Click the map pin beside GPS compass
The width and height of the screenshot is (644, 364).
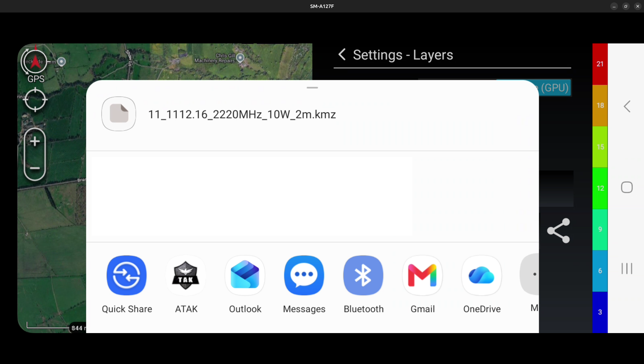pyautogui.click(x=61, y=62)
